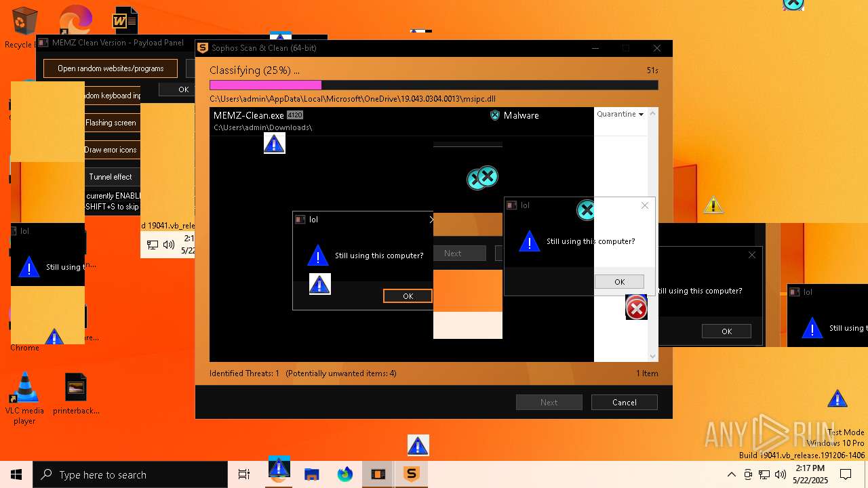Click the red error icon near the scrollbar
The width and height of the screenshot is (868, 488).
[636, 308]
